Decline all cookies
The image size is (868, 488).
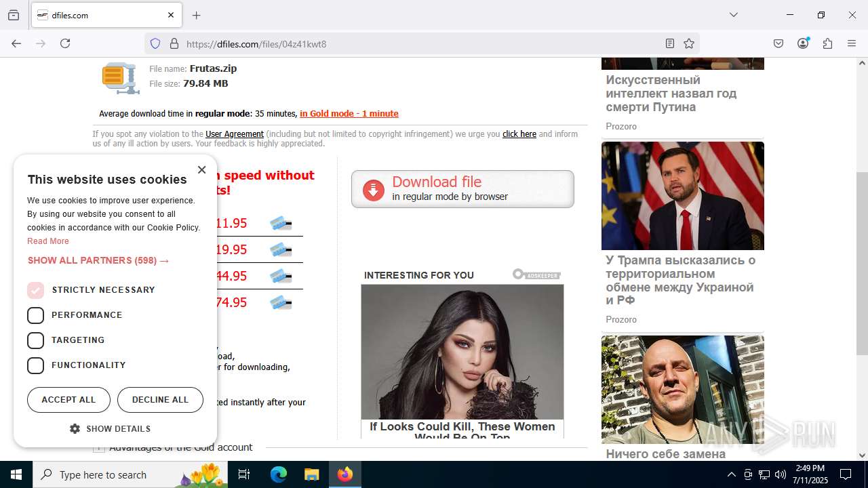[x=160, y=400]
